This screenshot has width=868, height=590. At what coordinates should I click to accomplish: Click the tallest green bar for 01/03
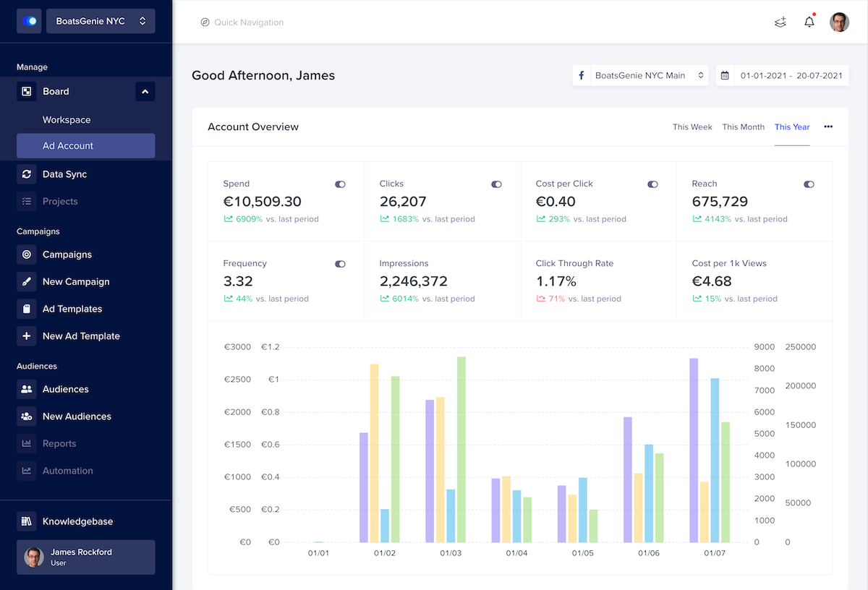pyautogui.click(x=461, y=448)
